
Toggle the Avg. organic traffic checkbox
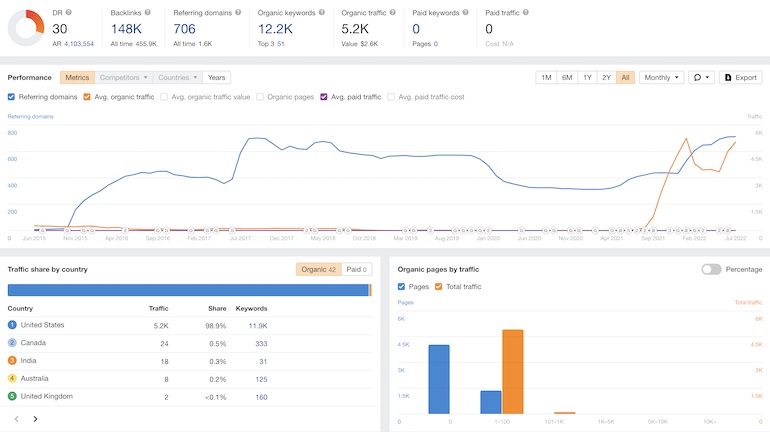click(87, 97)
